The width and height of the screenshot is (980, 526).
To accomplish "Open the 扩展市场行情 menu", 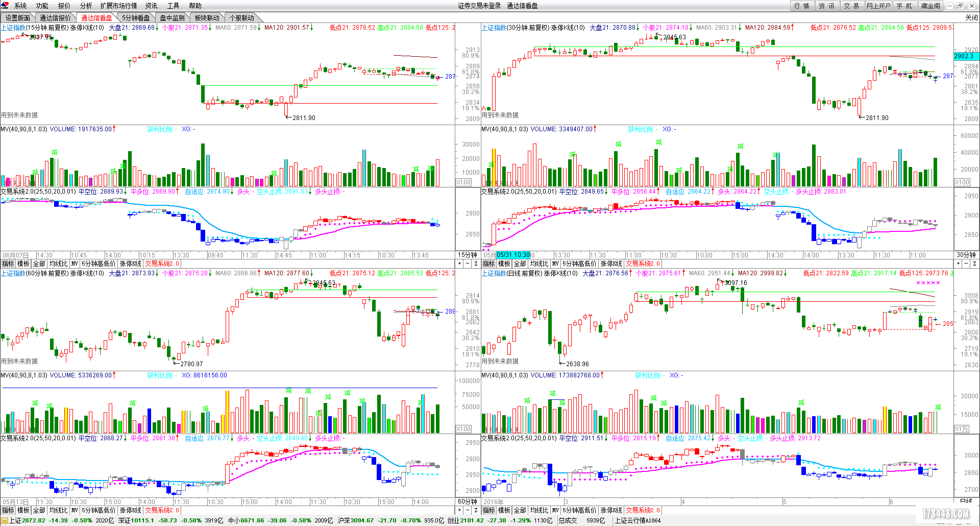I will click(119, 6).
